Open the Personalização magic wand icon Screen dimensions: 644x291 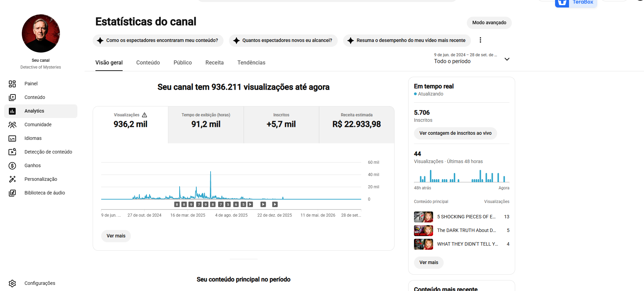[12, 179]
